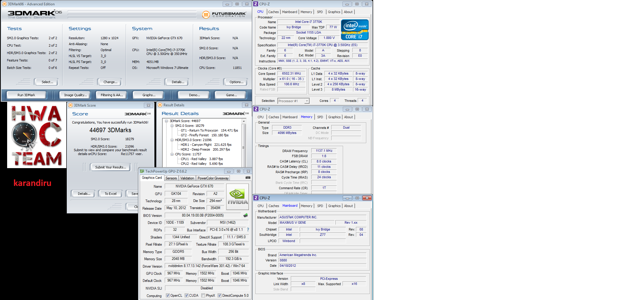Viewport: 644px width, 300px height.
Task: Toggle the DirectCompute 5.0 checkbox
Action: point(219,296)
